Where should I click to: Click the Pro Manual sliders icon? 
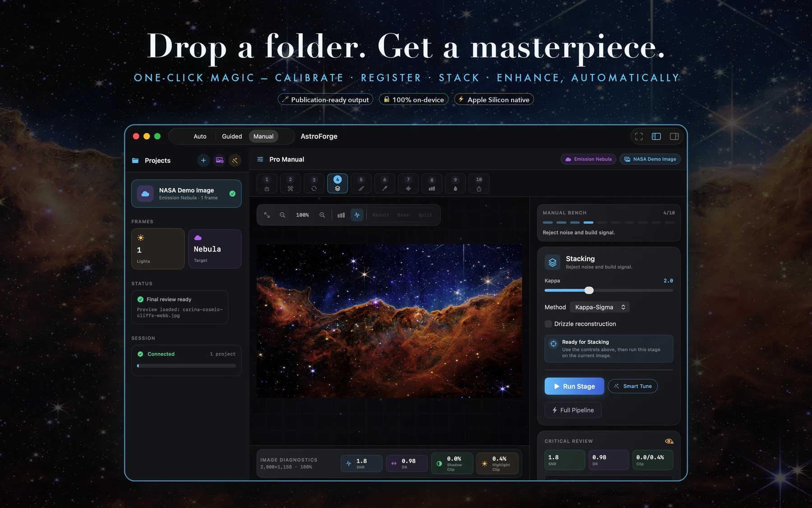[x=260, y=159]
